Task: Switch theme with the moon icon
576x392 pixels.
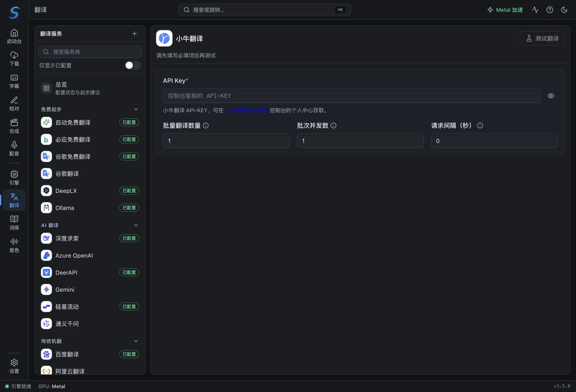Action: 564,10
